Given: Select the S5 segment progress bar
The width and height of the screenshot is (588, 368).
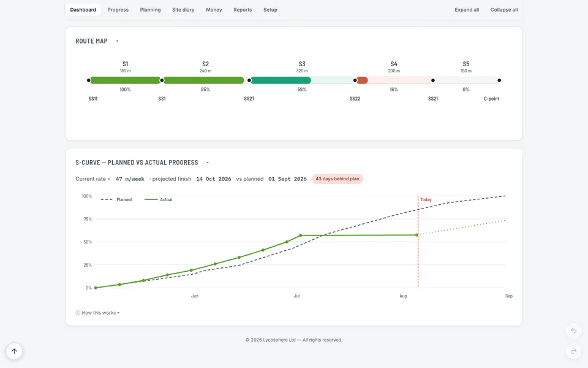Looking at the screenshot, I should click(466, 80).
